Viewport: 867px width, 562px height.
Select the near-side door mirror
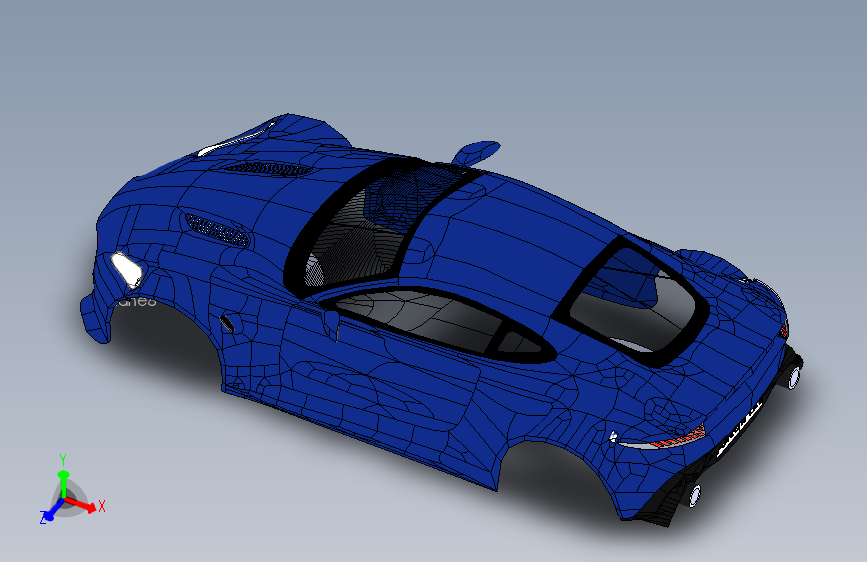pyautogui.click(x=332, y=324)
